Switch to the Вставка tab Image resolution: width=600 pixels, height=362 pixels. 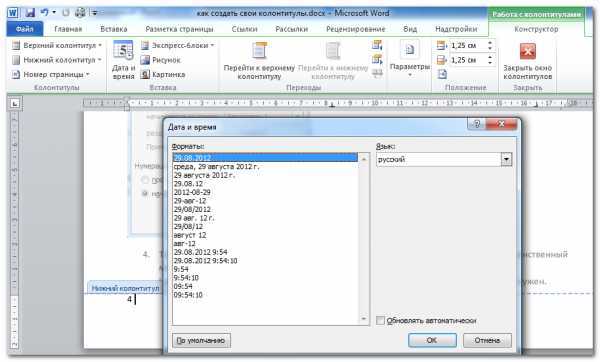pyautogui.click(x=114, y=29)
